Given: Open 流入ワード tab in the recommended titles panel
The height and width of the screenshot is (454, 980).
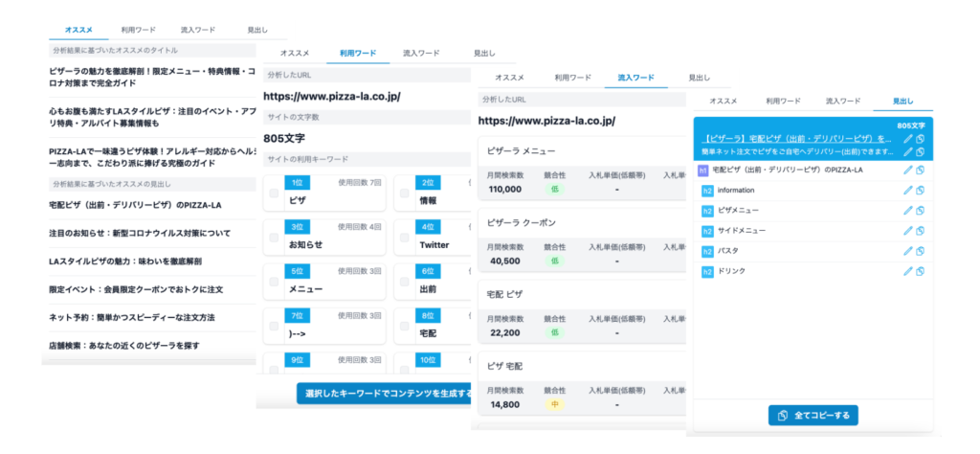Looking at the screenshot, I should point(198,30).
